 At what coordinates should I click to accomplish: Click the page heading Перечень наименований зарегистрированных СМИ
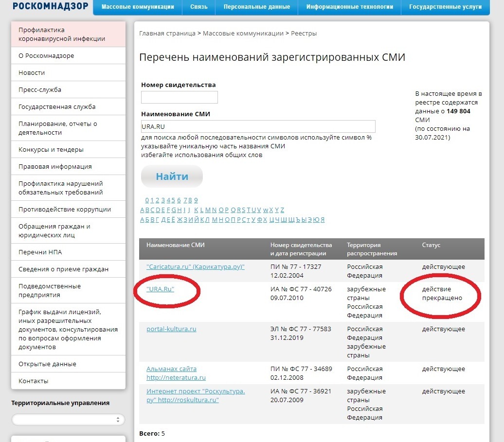pyautogui.click(x=272, y=57)
